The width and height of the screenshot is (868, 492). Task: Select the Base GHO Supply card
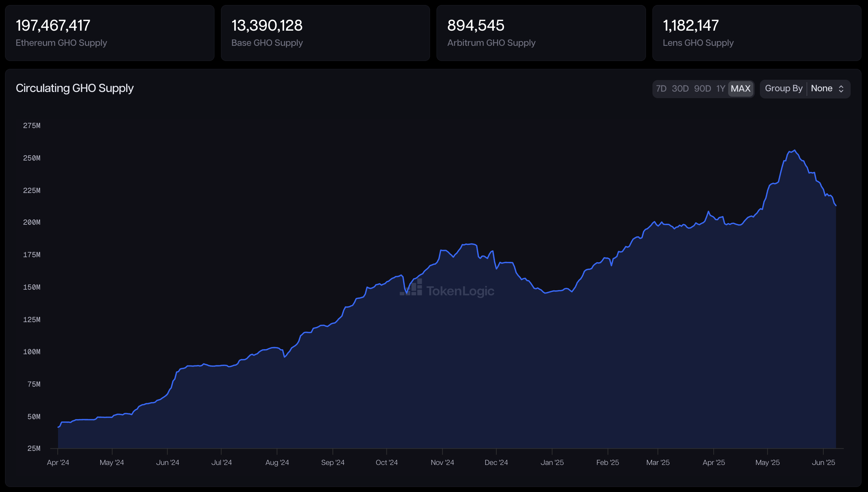point(325,33)
